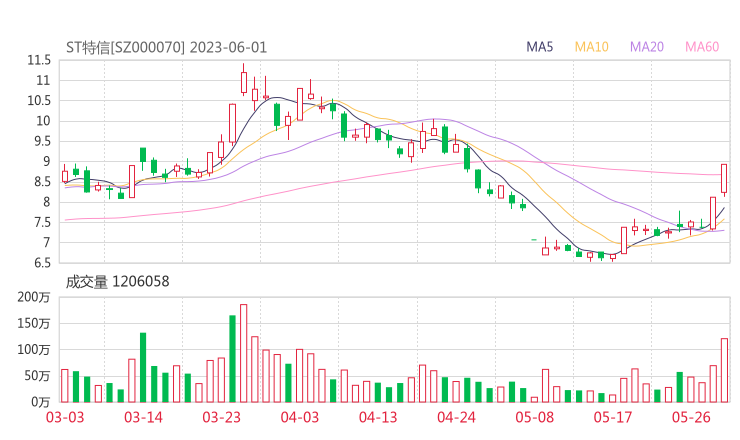Click the 0万 volume axis label
The width and height of the screenshot is (740, 440).
(40, 402)
